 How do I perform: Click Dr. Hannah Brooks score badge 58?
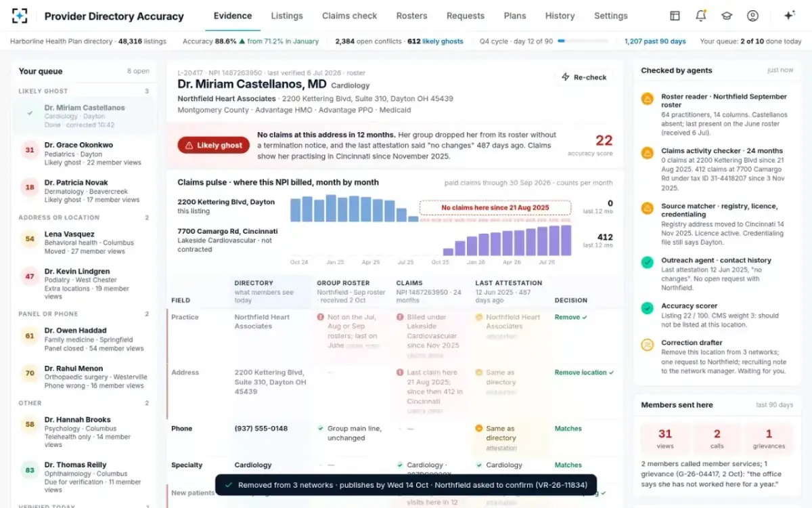[x=30, y=425]
